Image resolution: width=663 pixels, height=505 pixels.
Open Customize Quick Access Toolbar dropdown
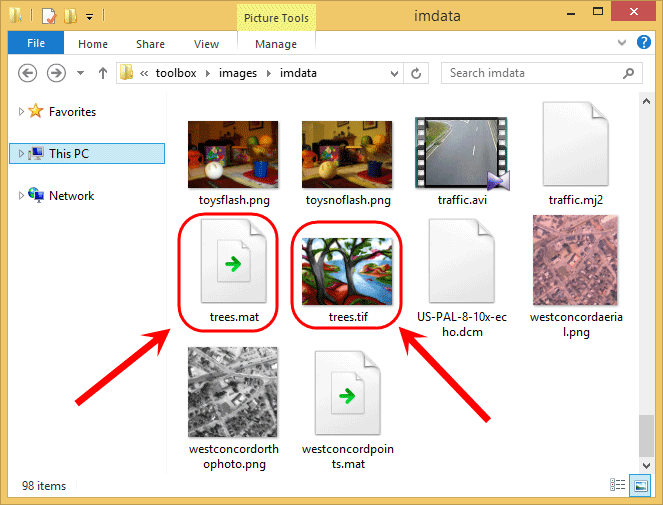pyautogui.click(x=90, y=17)
